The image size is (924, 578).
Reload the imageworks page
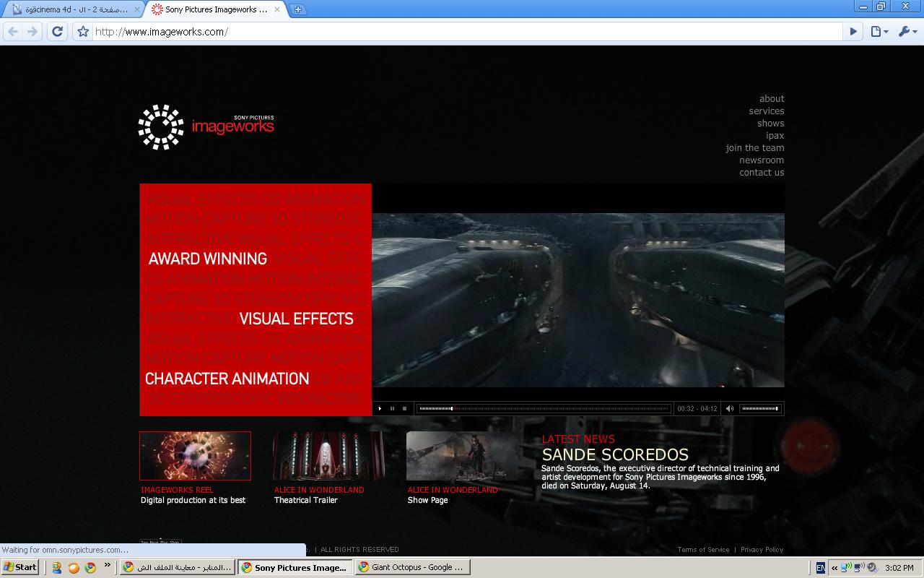[58, 32]
